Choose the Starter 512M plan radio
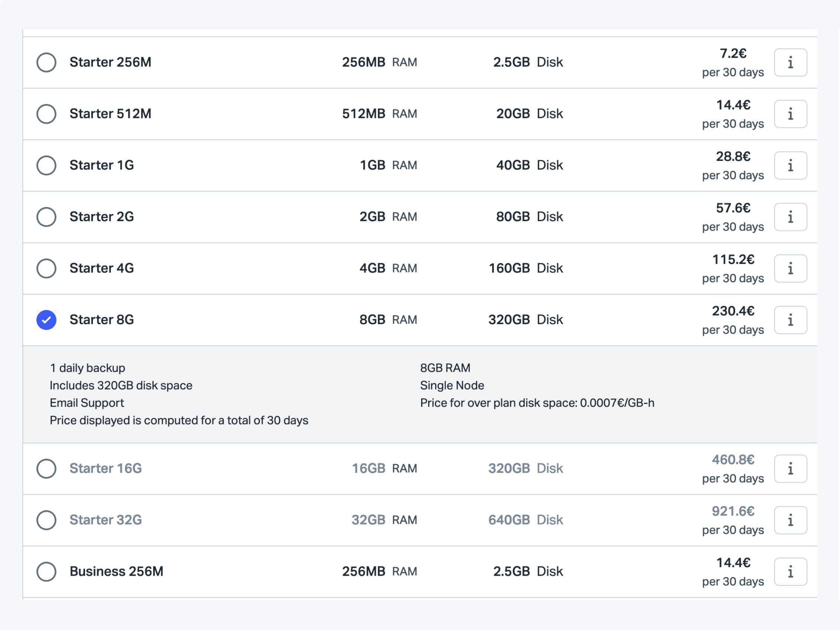The image size is (840, 630). point(46,114)
